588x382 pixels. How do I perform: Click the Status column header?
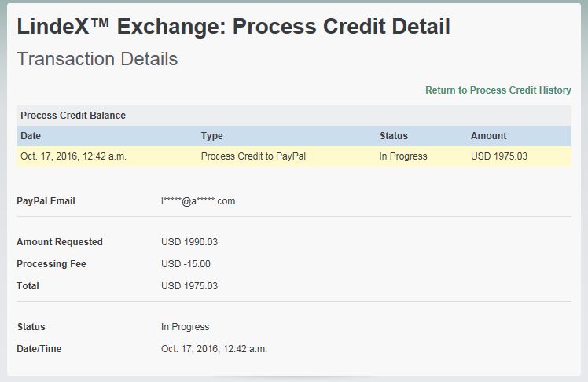[394, 136]
